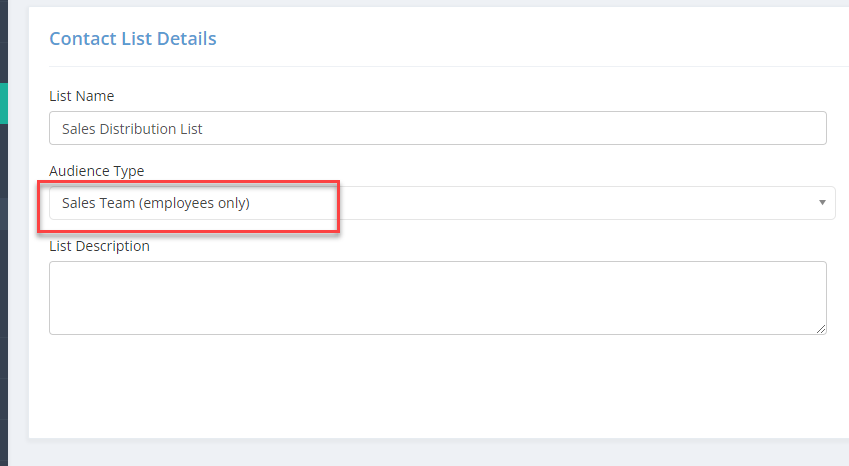849x466 pixels.
Task: Click the List Description label
Action: click(99, 246)
